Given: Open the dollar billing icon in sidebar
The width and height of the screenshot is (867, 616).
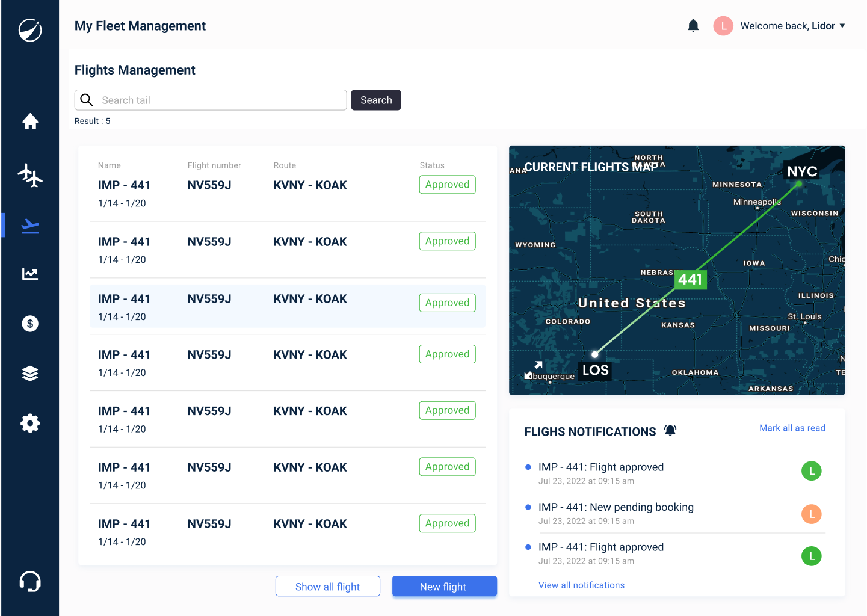Looking at the screenshot, I should click(30, 324).
